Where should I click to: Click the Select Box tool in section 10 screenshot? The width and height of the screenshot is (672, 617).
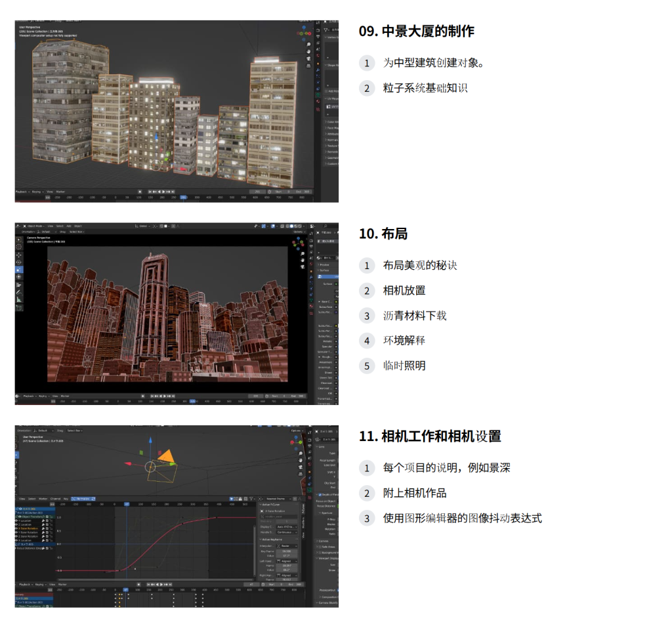(19, 240)
